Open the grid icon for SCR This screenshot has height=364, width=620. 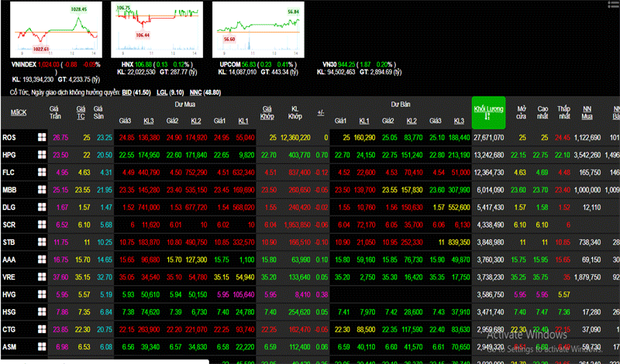coord(42,225)
